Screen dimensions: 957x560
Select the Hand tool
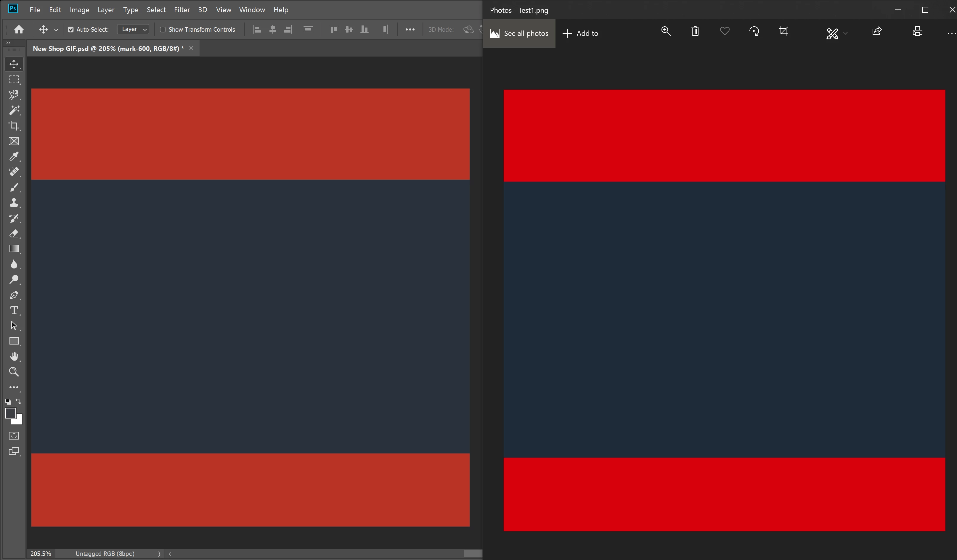(14, 356)
